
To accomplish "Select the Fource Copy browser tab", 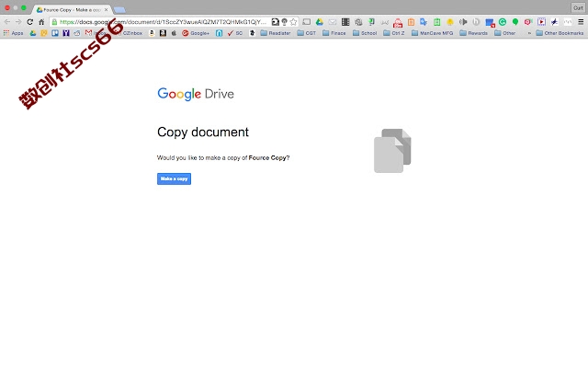I will [70, 10].
